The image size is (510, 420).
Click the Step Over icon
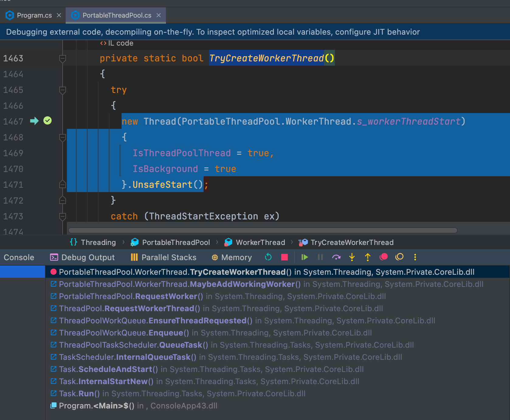coord(336,257)
